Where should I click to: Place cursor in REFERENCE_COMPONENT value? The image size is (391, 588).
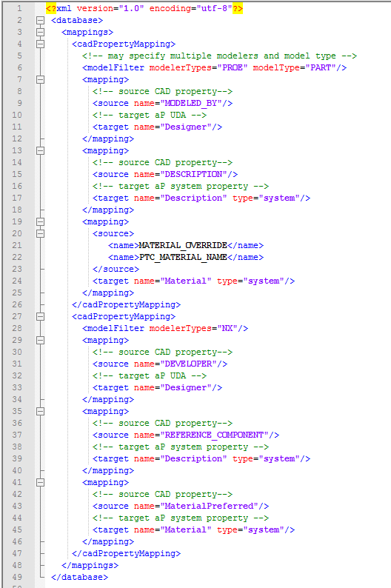click(x=214, y=435)
